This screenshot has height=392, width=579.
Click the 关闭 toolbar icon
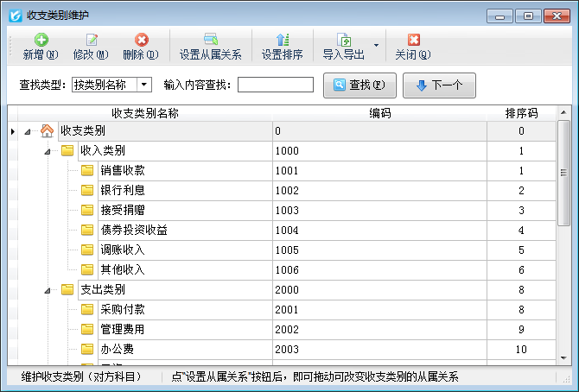pyautogui.click(x=413, y=40)
